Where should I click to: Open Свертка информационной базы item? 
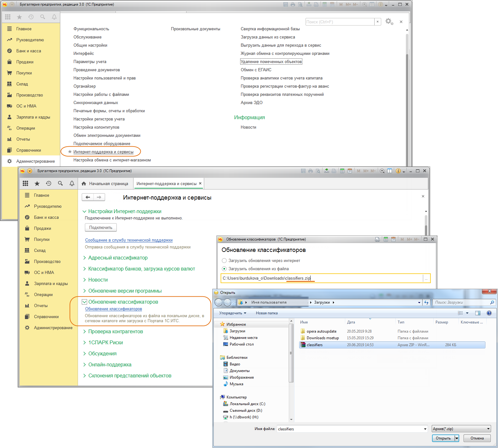tap(270, 29)
